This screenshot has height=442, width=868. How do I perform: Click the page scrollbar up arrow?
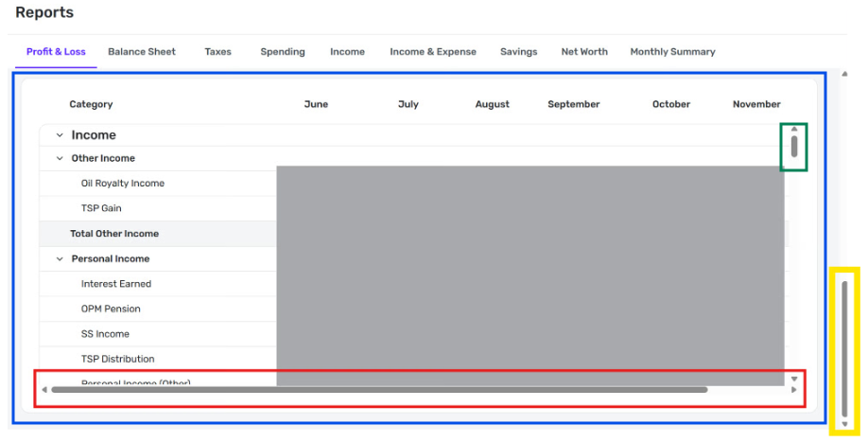pos(844,74)
